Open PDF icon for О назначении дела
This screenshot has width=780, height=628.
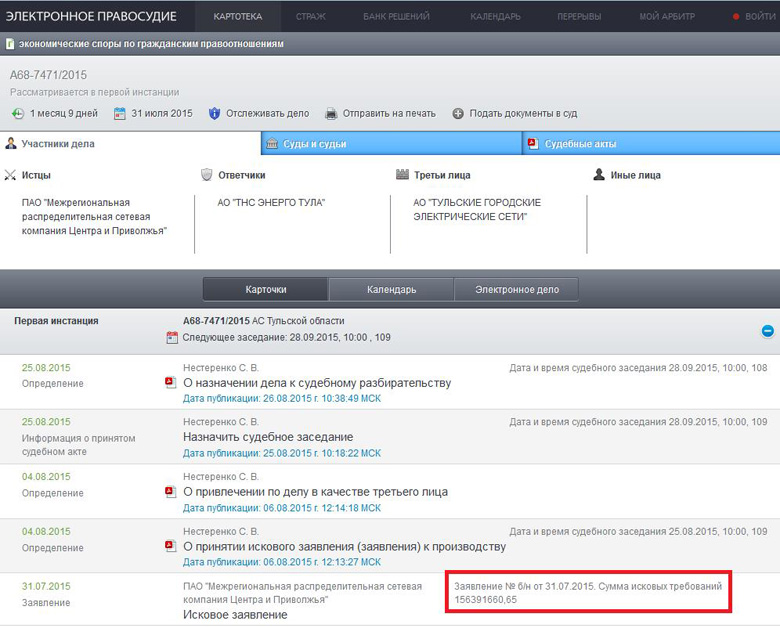pyautogui.click(x=170, y=383)
